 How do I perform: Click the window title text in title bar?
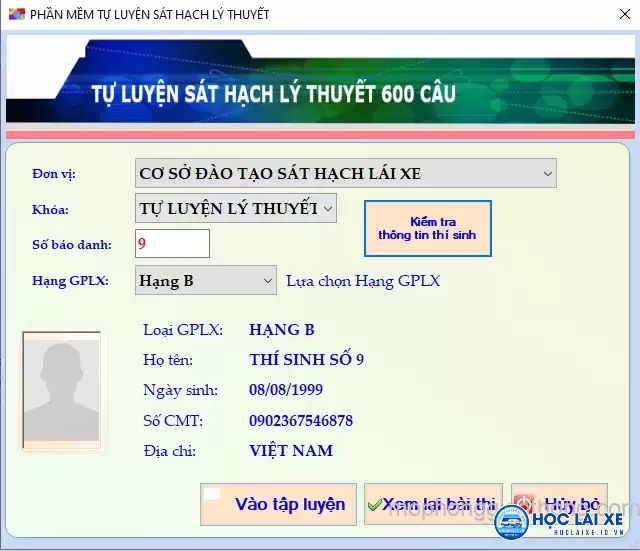point(149,15)
